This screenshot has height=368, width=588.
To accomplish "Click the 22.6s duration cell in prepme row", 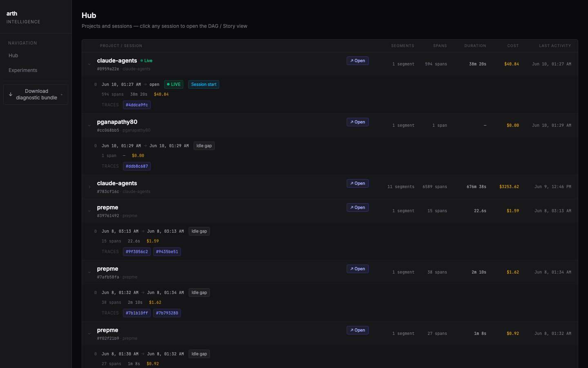I will 480,211.
